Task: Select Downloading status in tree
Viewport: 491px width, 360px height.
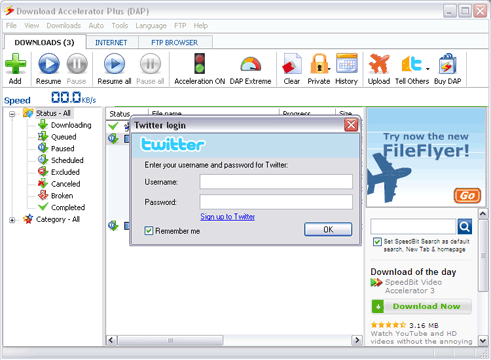Action: tap(71, 125)
